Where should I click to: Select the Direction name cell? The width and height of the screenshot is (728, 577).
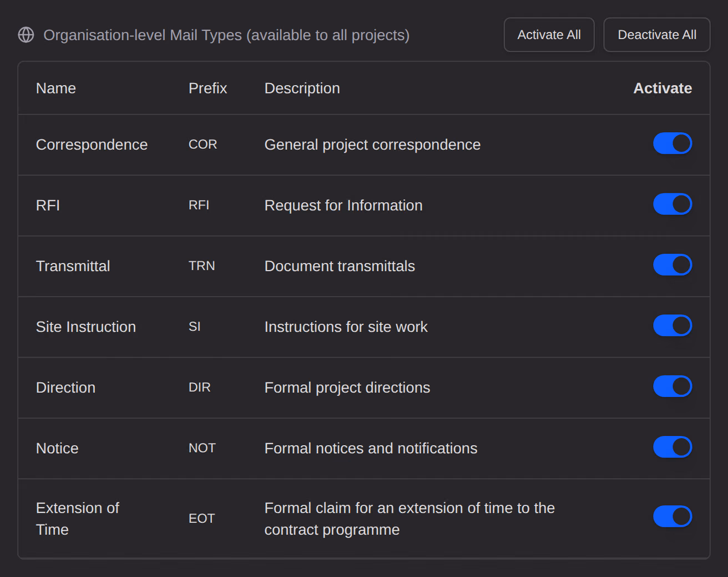65,388
